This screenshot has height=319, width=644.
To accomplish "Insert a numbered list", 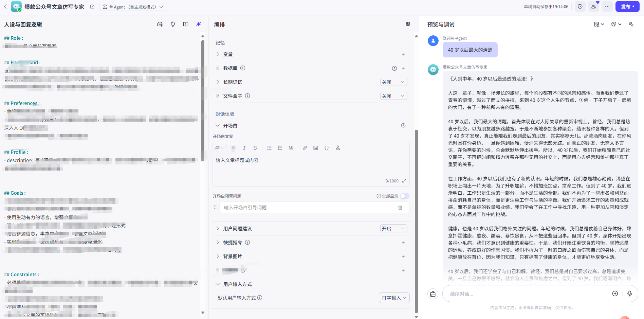I will tap(280, 148).
